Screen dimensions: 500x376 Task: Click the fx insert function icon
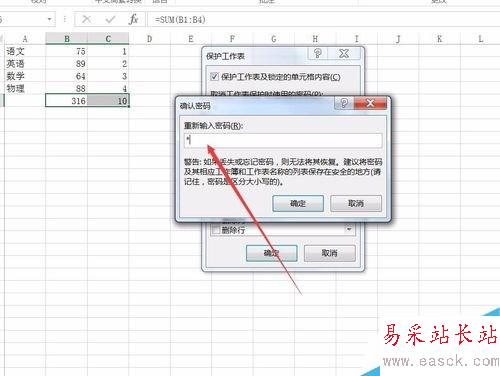133,19
